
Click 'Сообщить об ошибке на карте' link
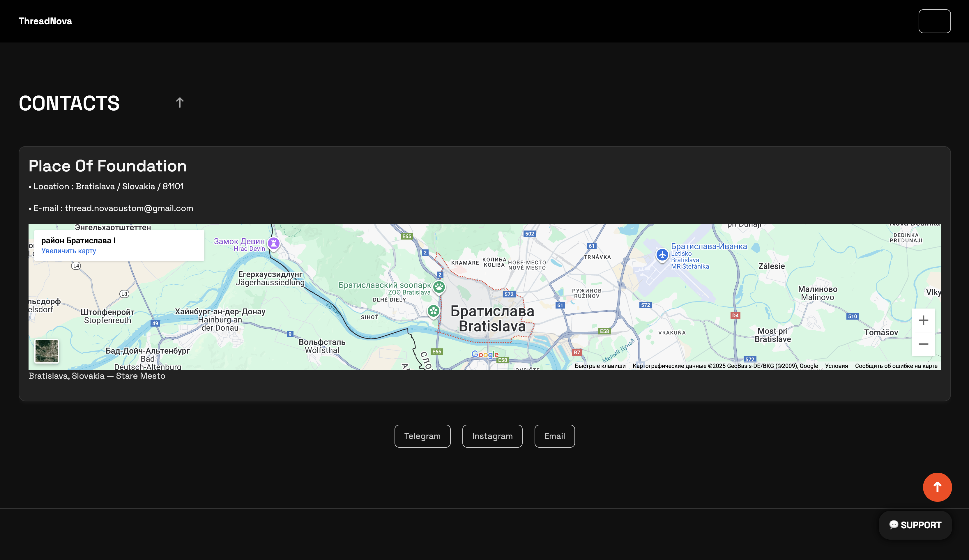896,366
